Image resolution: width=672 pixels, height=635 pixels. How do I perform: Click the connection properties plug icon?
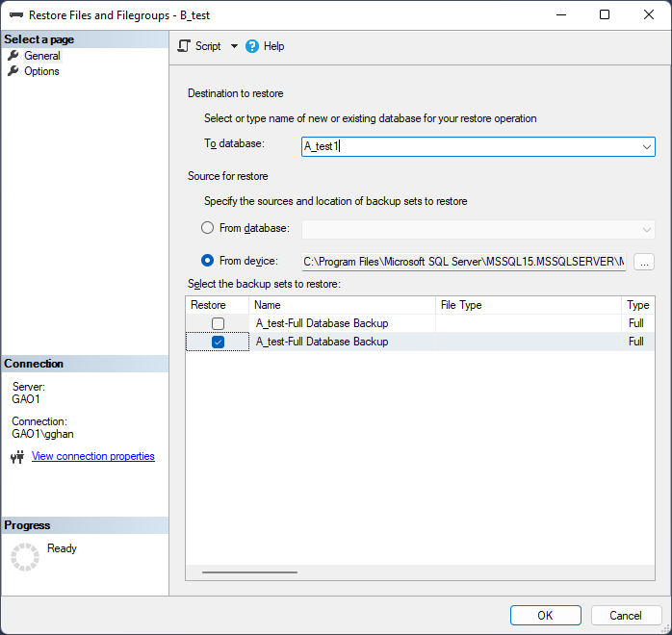(x=17, y=457)
